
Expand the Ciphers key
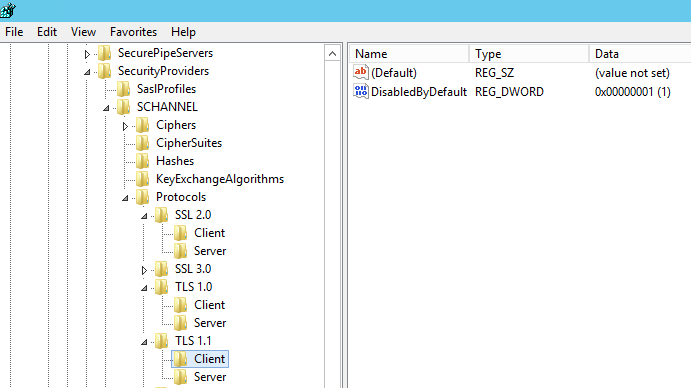click(125, 127)
